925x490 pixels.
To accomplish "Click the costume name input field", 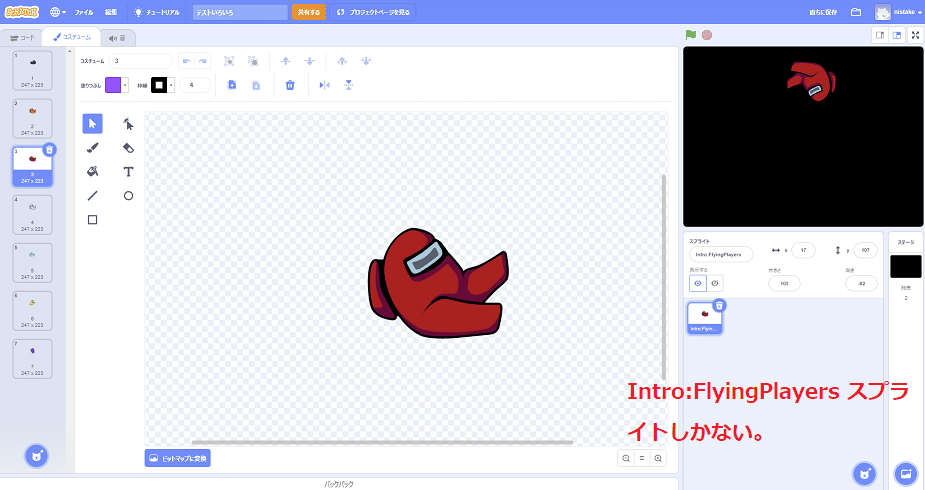I will click(140, 61).
